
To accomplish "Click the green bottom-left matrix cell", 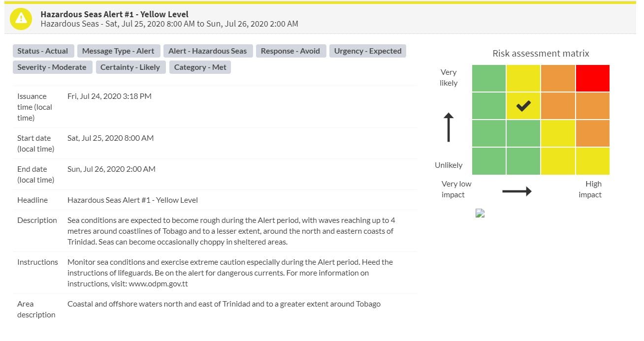I will click(488, 161).
